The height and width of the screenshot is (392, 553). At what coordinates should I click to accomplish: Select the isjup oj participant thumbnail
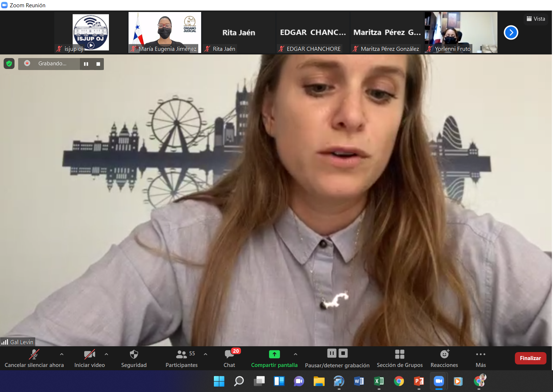click(x=91, y=32)
